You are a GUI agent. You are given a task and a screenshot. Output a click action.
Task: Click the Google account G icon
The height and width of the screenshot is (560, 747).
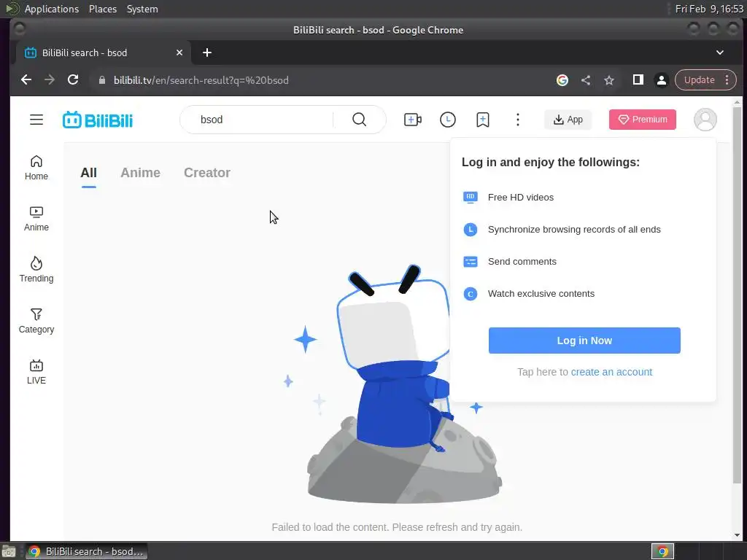pyautogui.click(x=562, y=80)
